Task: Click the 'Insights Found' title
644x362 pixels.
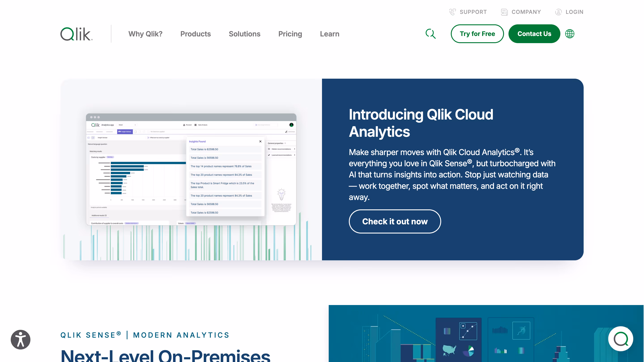Action: (197, 141)
